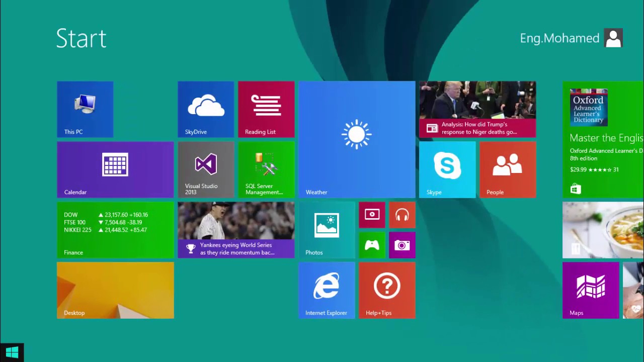Click the Eng.Mohamed account name
This screenshot has height=362, width=644.
(x=559, y=38)
